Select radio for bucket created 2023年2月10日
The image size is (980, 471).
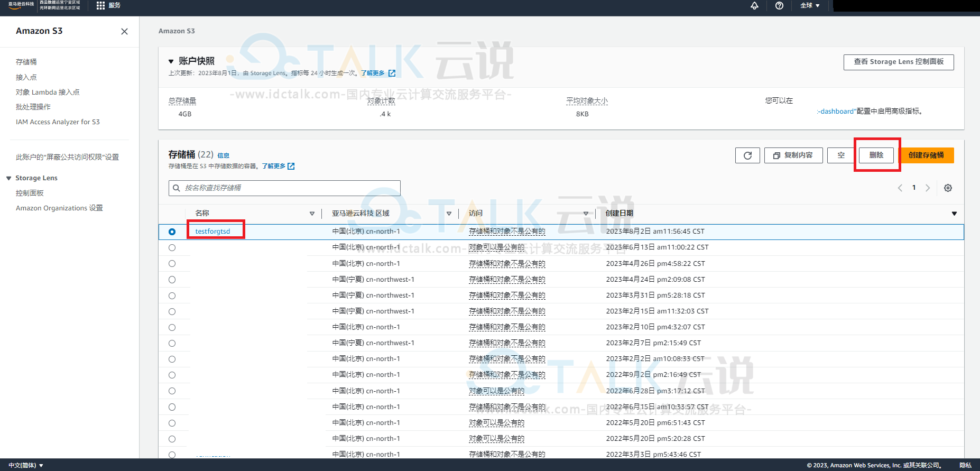pyautogui.click(x=172, y=327)
